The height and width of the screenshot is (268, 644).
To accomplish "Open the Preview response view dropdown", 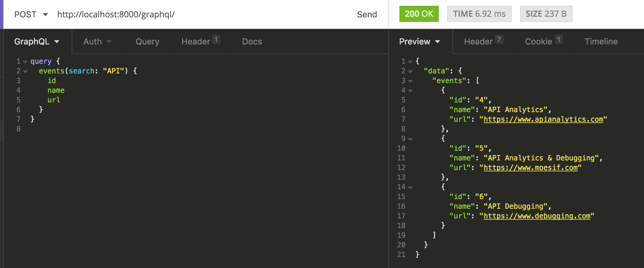I will [x=419, y=41].
